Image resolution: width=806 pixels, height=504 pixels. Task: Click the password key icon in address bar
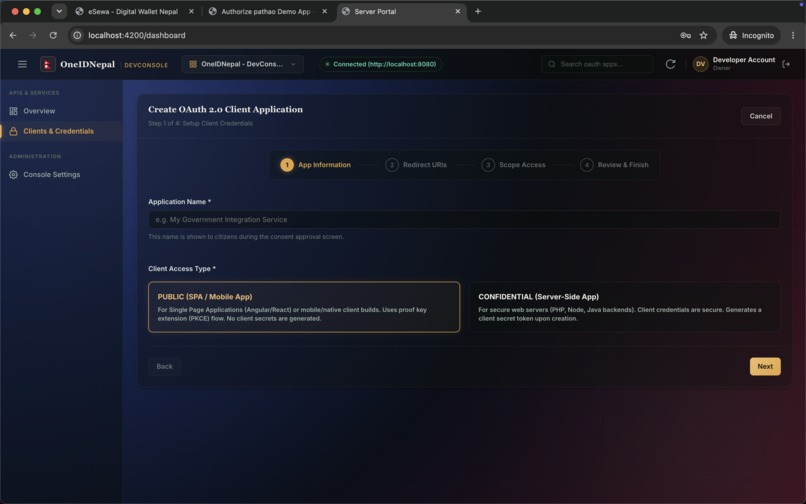pos(685,35)
